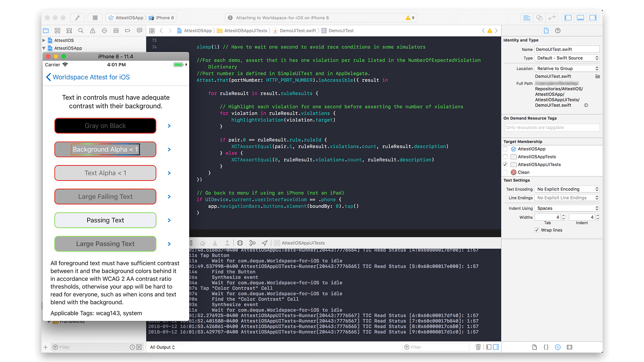
Task: Go forward in editor history
Action: [x=170, y=31]
